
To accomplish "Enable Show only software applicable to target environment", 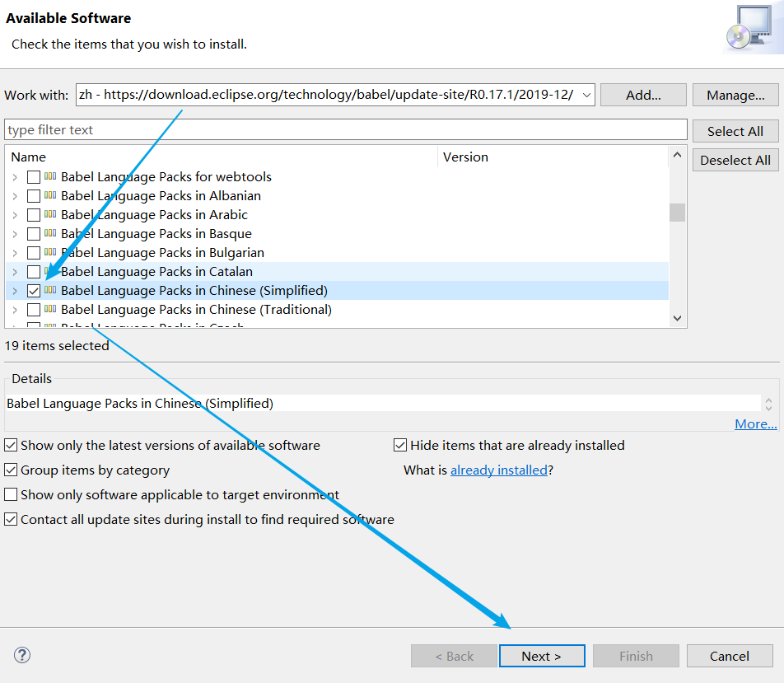I will coord(11,495).
